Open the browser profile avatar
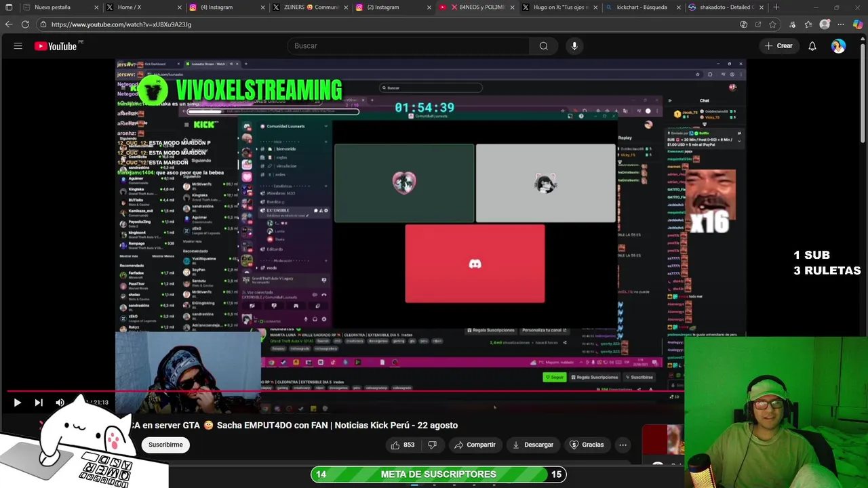Viewport: 868px width, 488px height. click(x=825, y=24)
